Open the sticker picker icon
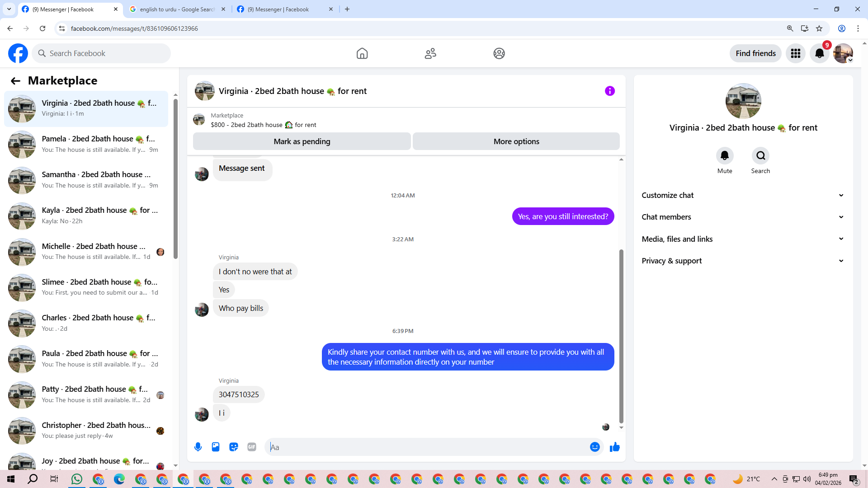This screenshot has height=488, width=868. click(x=234, y=447)
